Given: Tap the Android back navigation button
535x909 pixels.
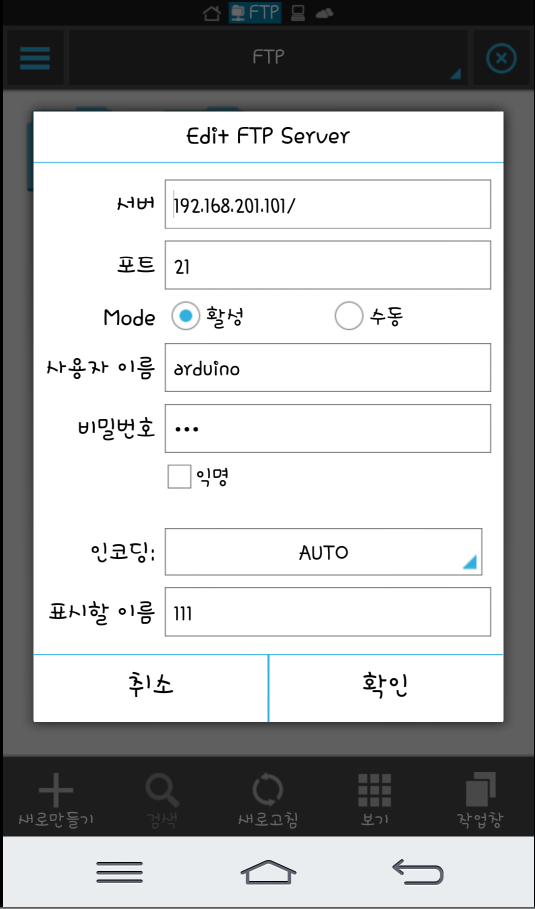Looking at the screenshot, I should pyautogui.click(x=417, y=871).
